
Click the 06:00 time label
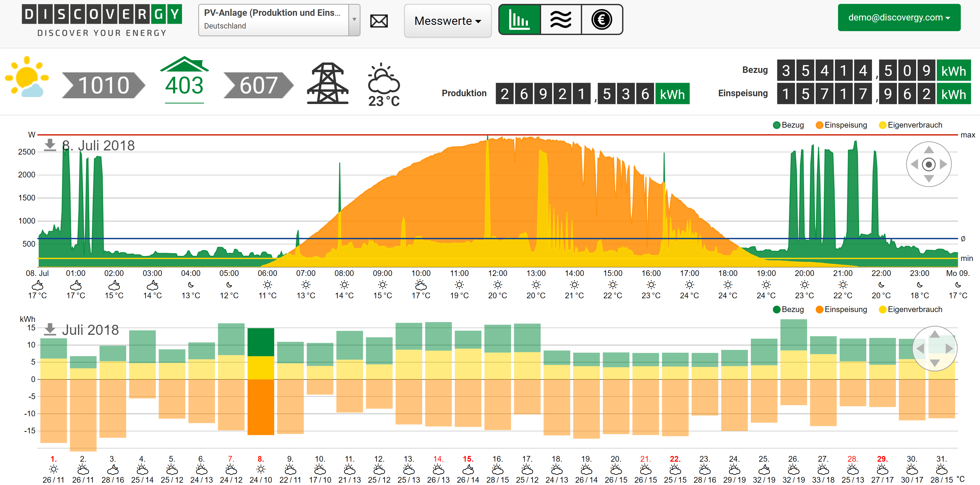[x=267, y=273]
